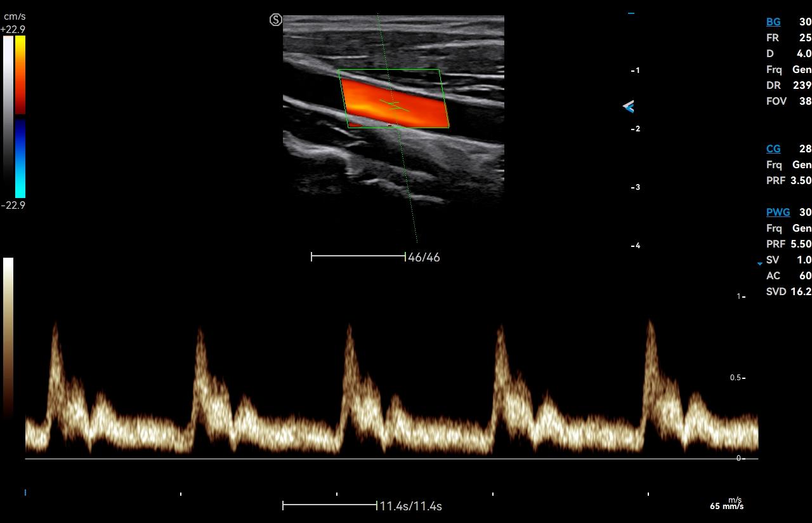Click the S probe orientation marker
The width and height of the screenshot is (812, 523).
coord(275,20)
